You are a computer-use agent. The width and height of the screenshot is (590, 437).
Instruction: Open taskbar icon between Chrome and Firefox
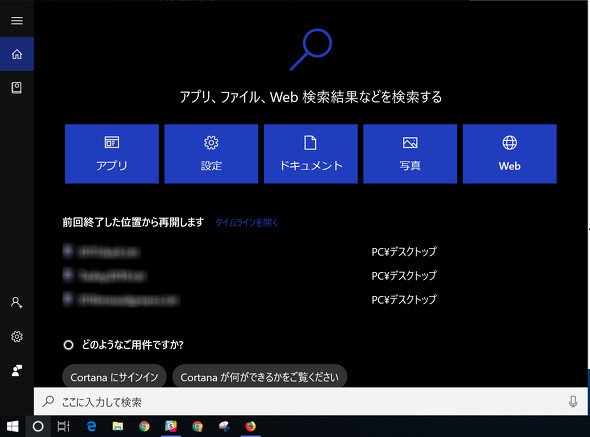coord(224,426)
